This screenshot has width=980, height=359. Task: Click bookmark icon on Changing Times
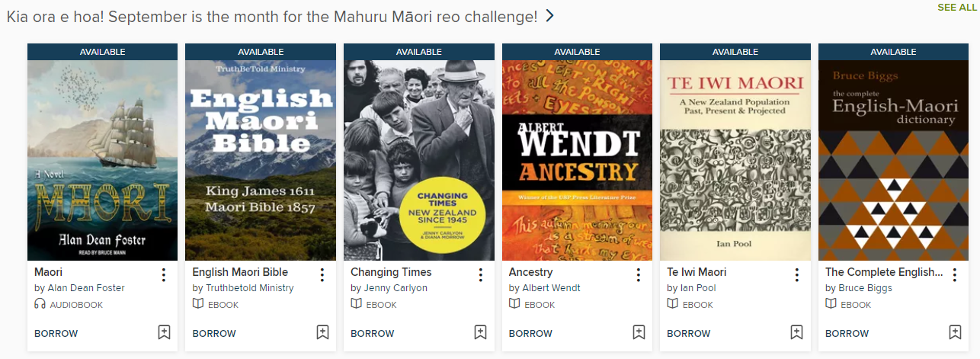(x=480, y=332)
